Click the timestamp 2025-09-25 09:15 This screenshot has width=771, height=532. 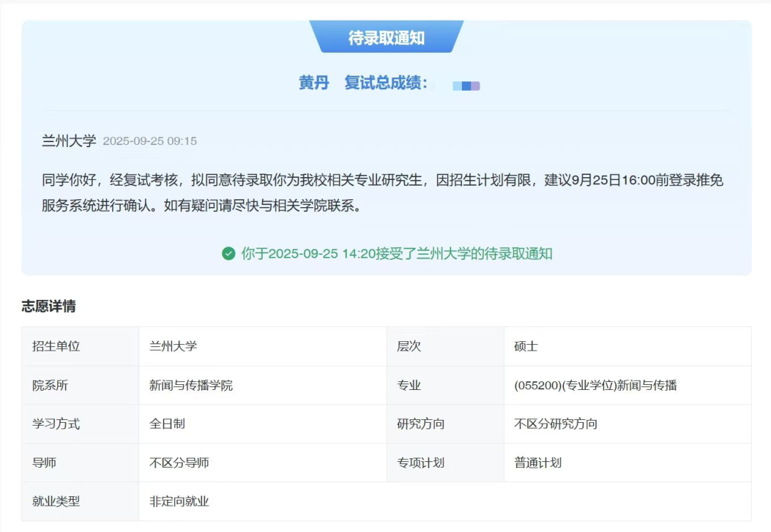coord(150,141)
